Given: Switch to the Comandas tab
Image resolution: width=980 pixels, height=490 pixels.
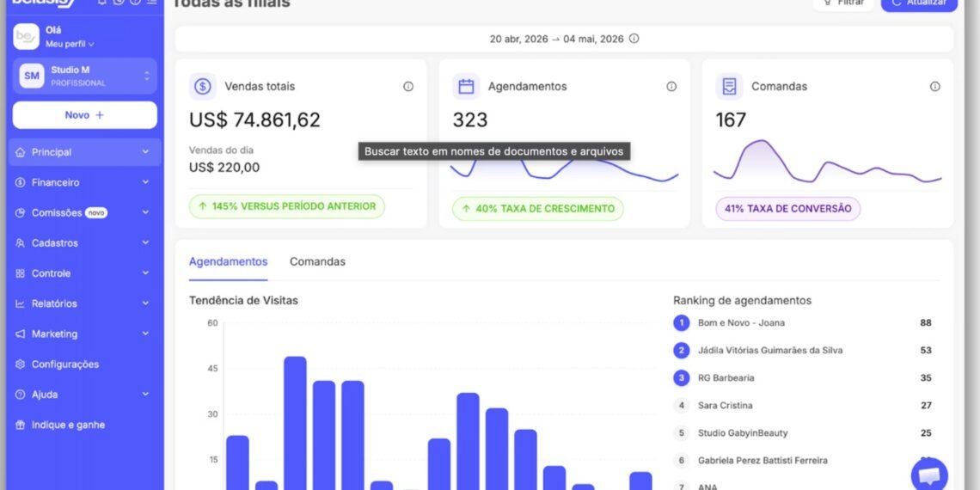Looking at the screenshot, I should [x=317, y=262].
